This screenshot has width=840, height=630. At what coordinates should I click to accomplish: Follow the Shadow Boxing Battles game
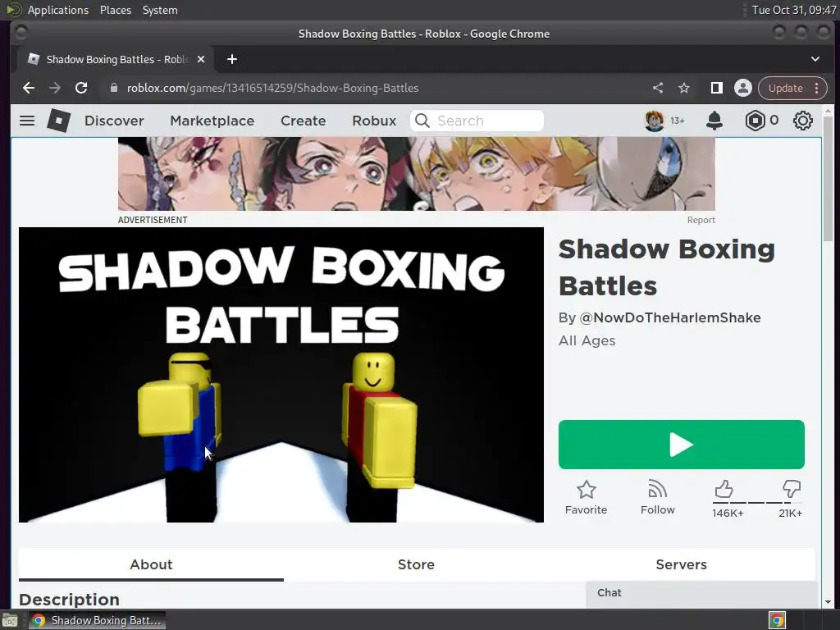657,498
